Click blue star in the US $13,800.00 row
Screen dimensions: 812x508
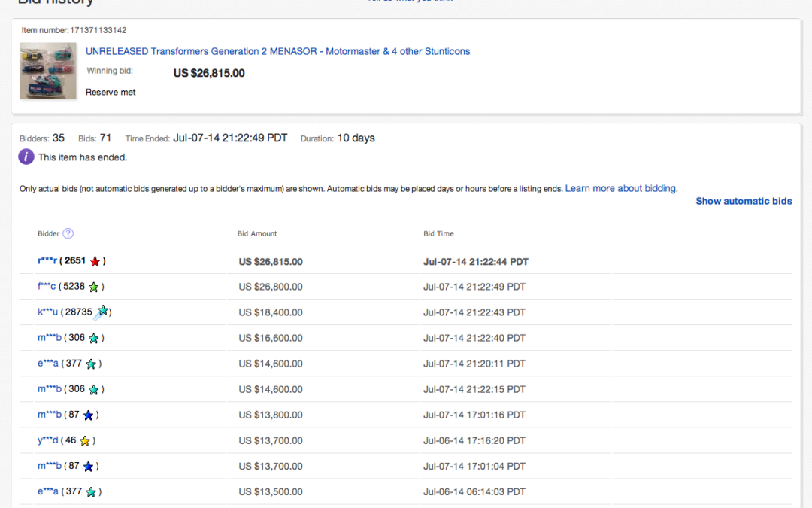[x=88, y=415]
